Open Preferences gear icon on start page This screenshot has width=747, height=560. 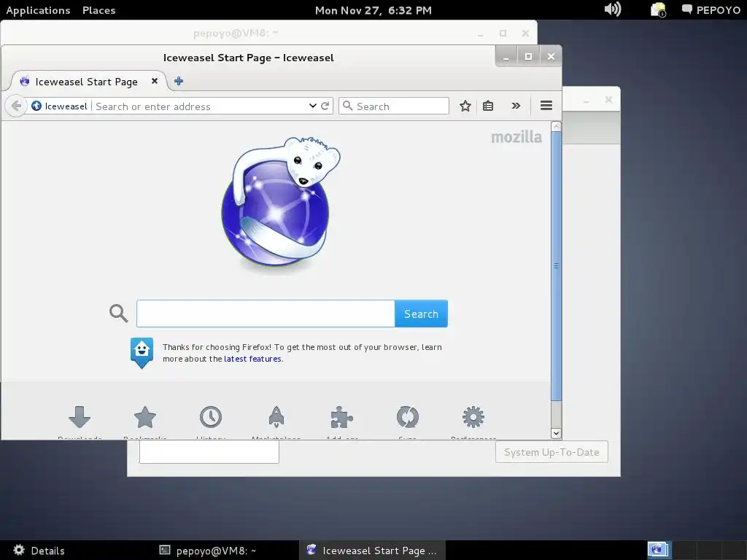tap(473, 417)
